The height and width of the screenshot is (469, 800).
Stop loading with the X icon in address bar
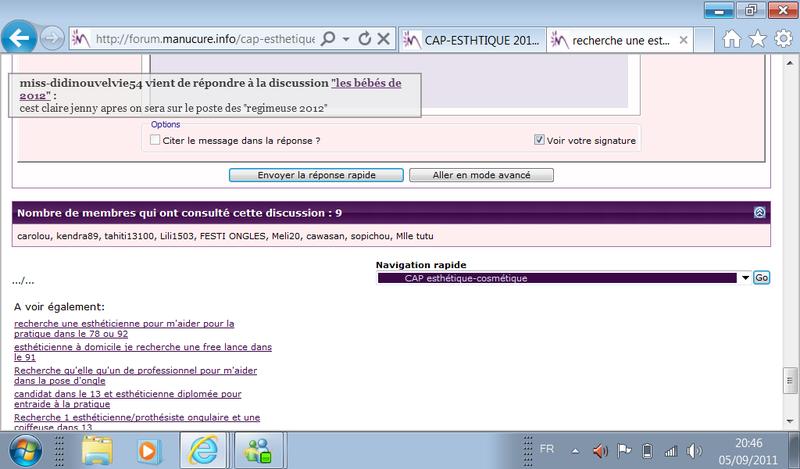[385, 39]
